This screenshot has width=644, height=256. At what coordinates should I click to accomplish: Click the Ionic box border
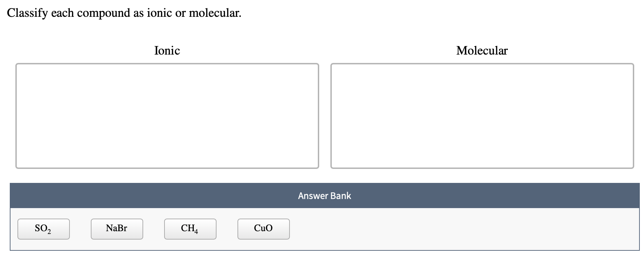pyautogui.click(x=167, y=64)
